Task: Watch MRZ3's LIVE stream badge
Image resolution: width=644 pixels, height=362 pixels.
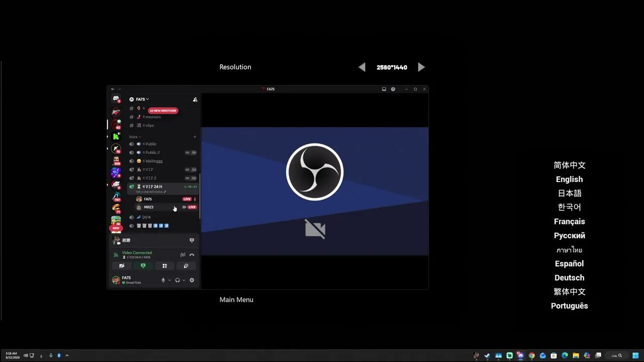Action: (x=192, y=207)
